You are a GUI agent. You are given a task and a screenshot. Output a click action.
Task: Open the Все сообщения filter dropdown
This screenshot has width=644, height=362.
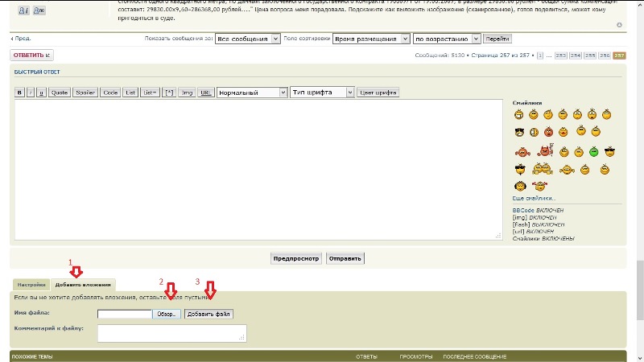tap(248, 39)
